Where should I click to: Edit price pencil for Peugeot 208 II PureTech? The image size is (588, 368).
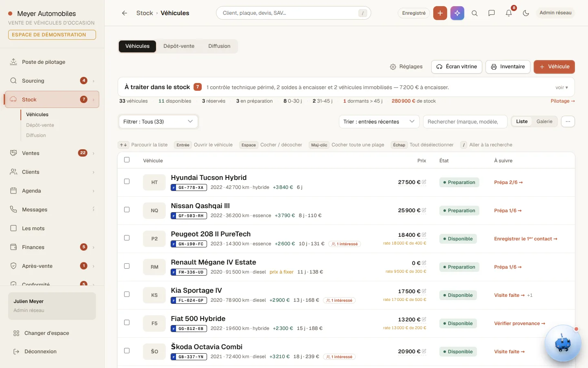pyautogui.click(x=424, y=235)
